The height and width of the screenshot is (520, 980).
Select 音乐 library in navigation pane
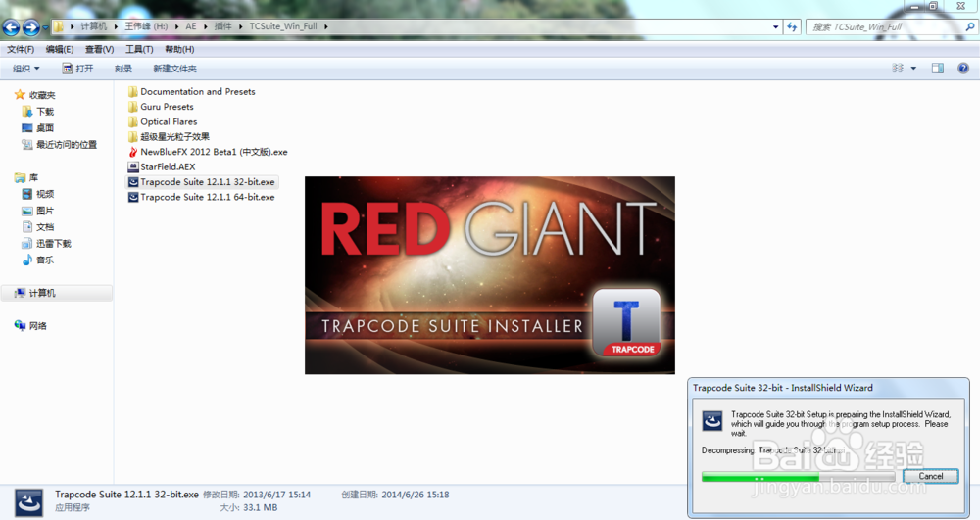point(45,260)
